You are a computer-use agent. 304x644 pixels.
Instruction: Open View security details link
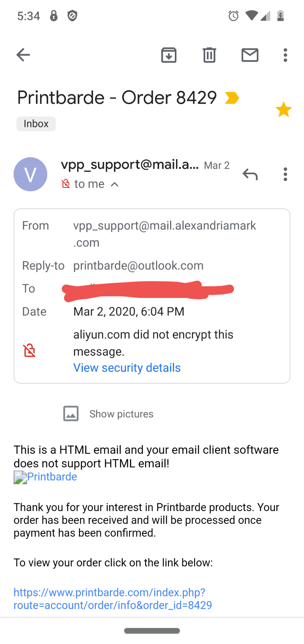pyautogui.click(x=127, y=368)
